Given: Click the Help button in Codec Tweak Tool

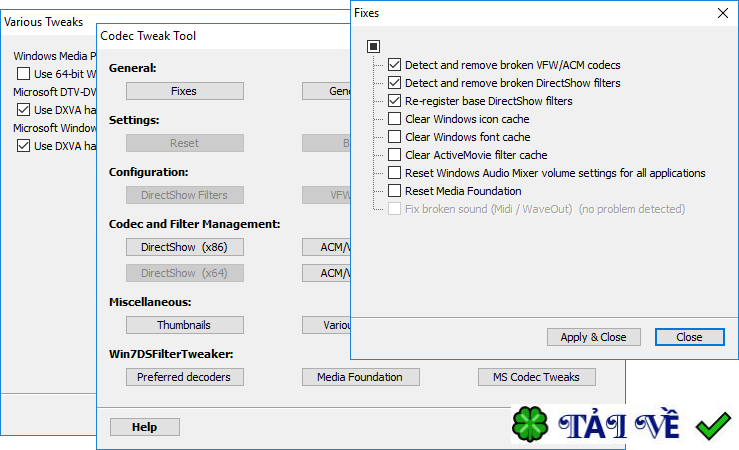Looking at the screenshot, I should (x=145, y=427).
